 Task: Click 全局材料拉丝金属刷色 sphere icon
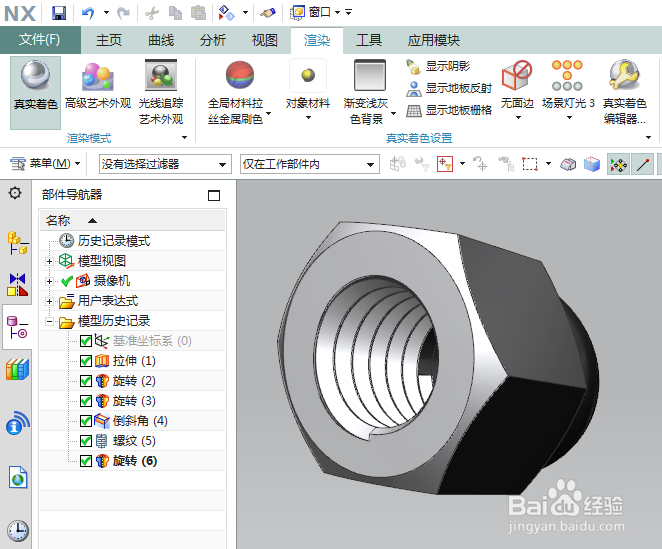tap(240, 76)
